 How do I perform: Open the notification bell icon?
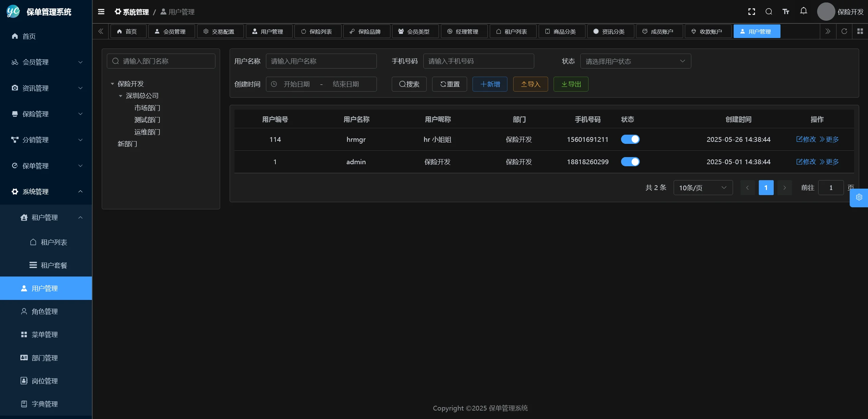pos(803,11)
